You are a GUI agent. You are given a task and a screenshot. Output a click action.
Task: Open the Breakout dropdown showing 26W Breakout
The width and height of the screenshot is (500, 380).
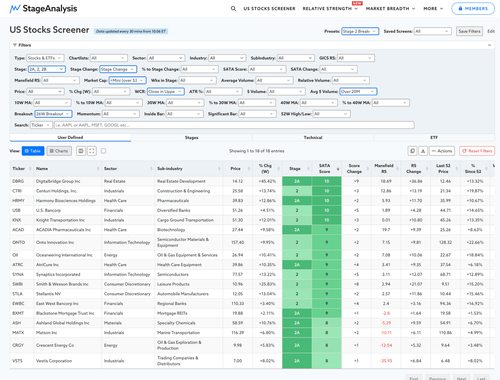[x=53, y=114]
